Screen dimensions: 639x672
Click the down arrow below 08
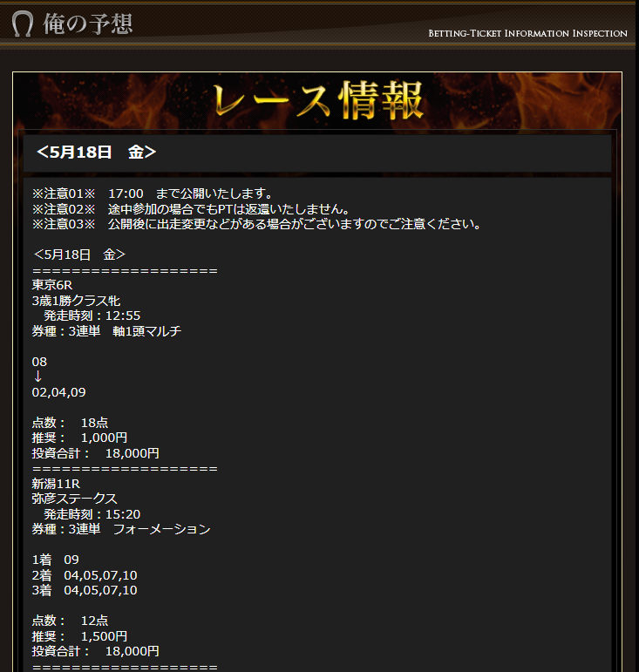37,377
